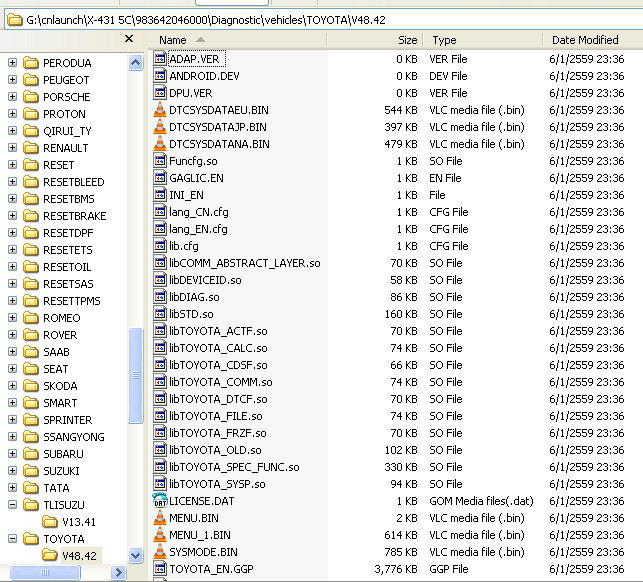Select the RESETBLEED folder in tree
The height and width of the screenshot is (582, 643).
tap(74, 182)
